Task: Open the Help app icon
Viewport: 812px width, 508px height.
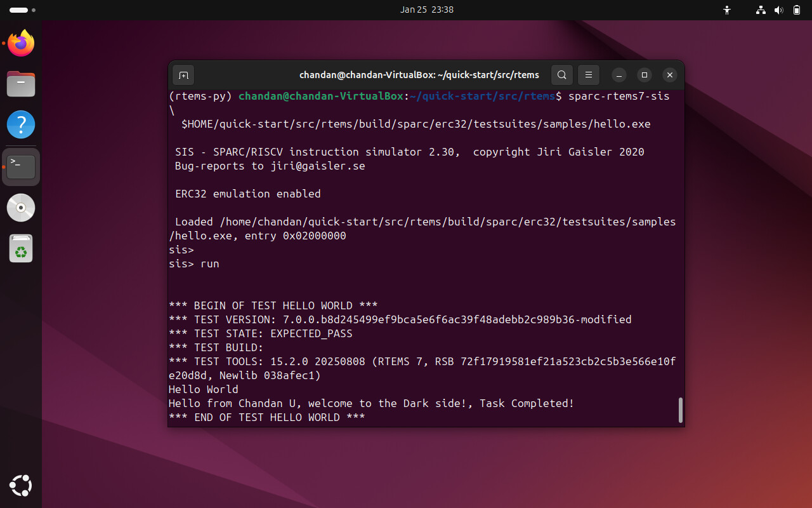Action: pyautogui.click(x=21, y=125)
